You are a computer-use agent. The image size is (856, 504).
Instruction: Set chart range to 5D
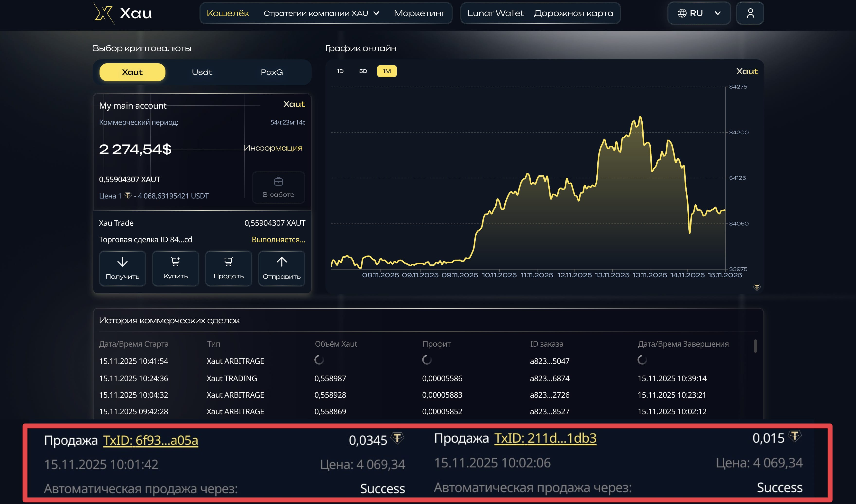point(363,71)
